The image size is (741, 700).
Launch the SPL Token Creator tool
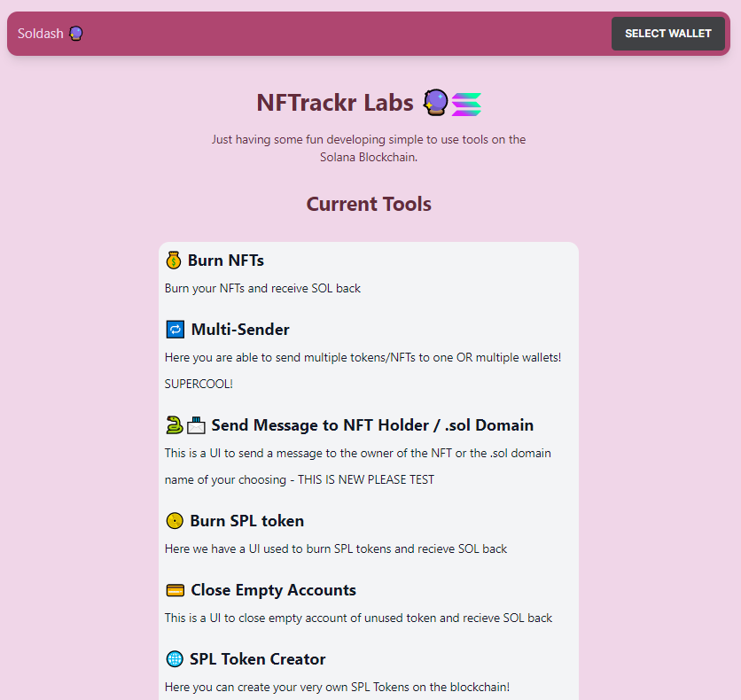click(x=258, y=659)
